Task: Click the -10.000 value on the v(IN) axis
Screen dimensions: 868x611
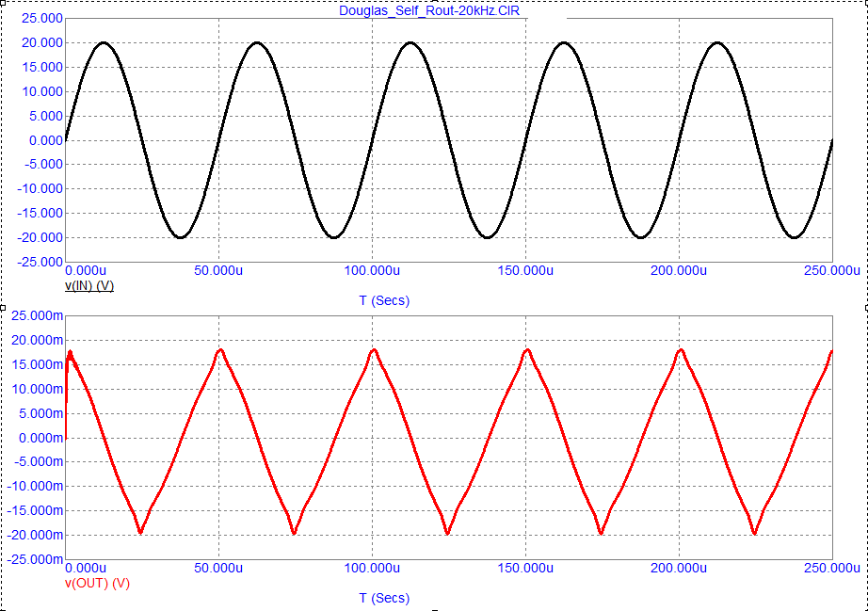Action: 40,188
